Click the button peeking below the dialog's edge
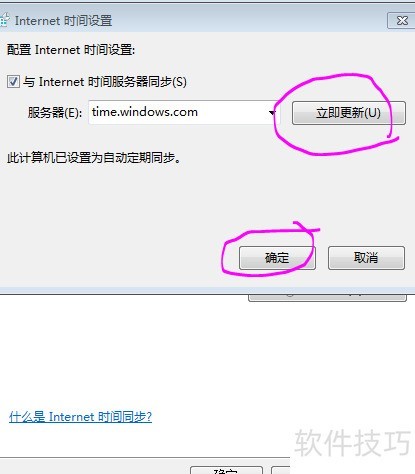 (x=327, y=298)
